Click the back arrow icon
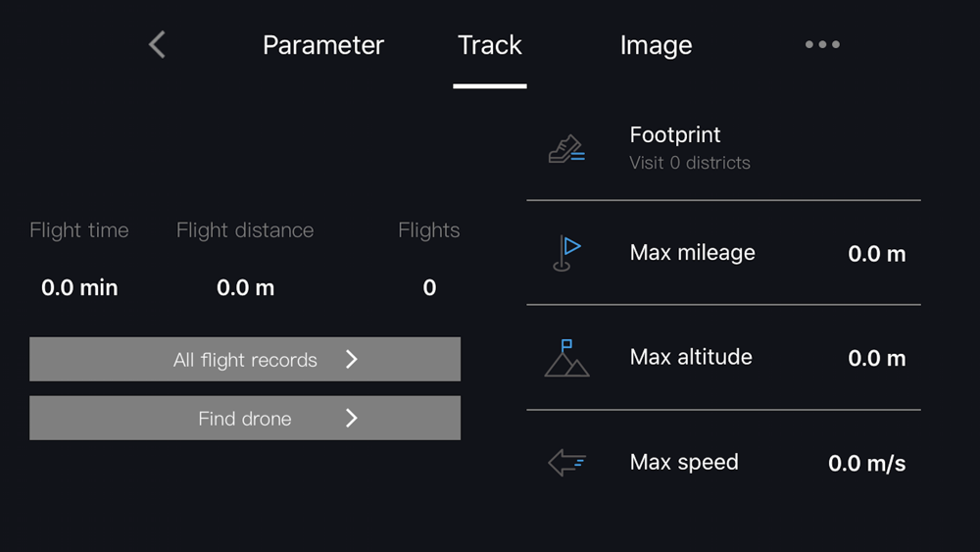980x552 pixels. [x=157, y=44]
